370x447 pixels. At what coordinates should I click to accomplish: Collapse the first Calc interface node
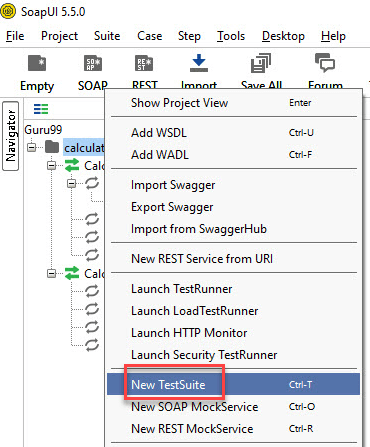(x=51, y=165)
